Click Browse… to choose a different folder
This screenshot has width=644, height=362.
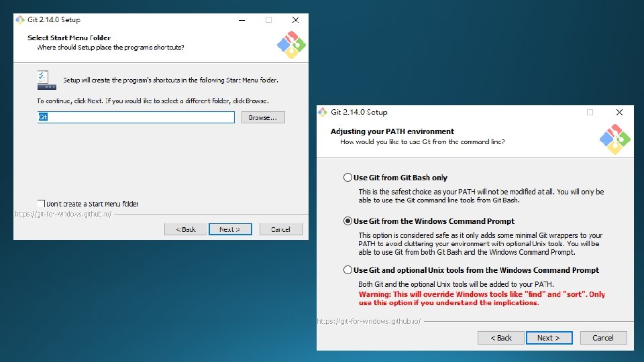(x=263, y=117)
